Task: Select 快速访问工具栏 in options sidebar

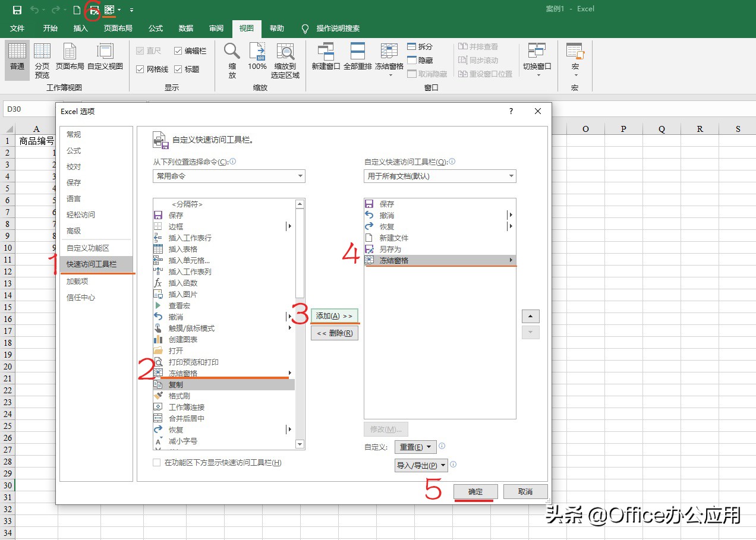Action: [x=96, y=264]
